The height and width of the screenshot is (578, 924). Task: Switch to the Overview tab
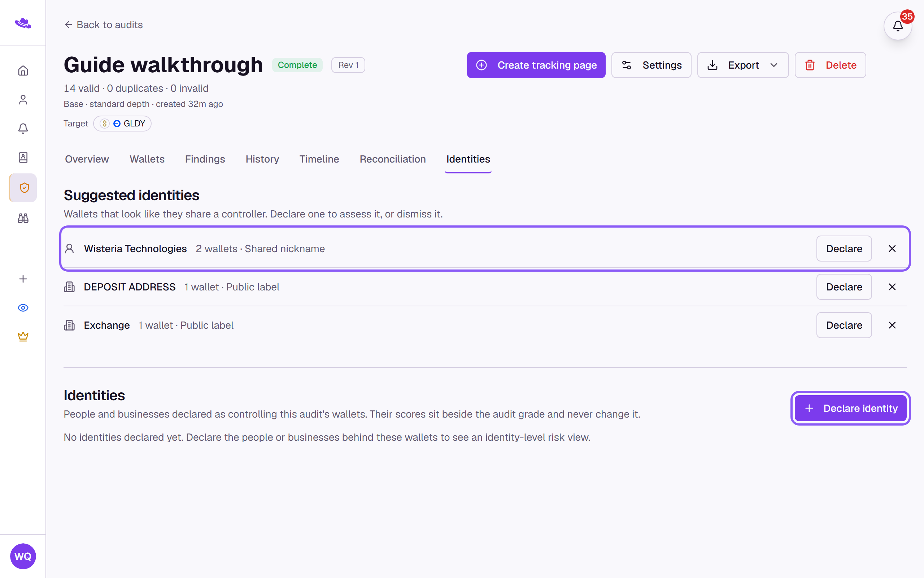click(87, 159)
